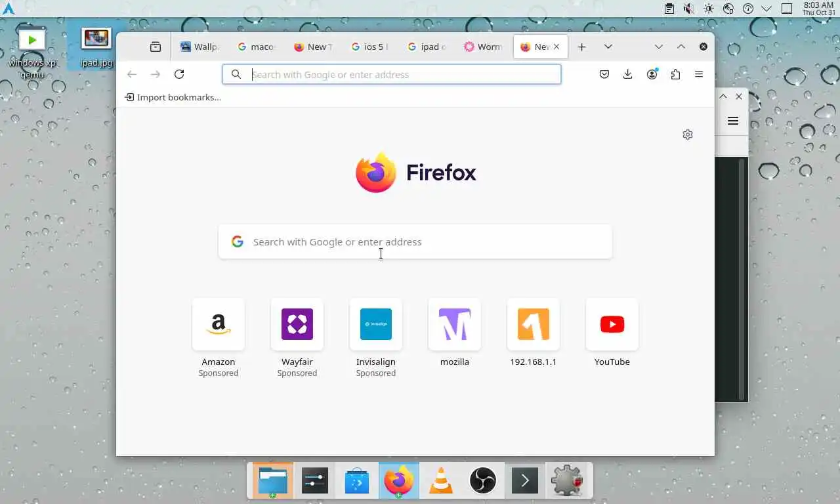
Task: Open the Downloads panel
Action: pyautogui.click(x=628, y=74)
